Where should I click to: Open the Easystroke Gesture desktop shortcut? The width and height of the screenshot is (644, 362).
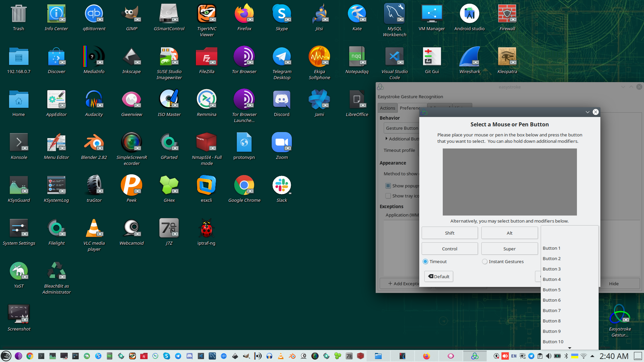coord(620,314)
